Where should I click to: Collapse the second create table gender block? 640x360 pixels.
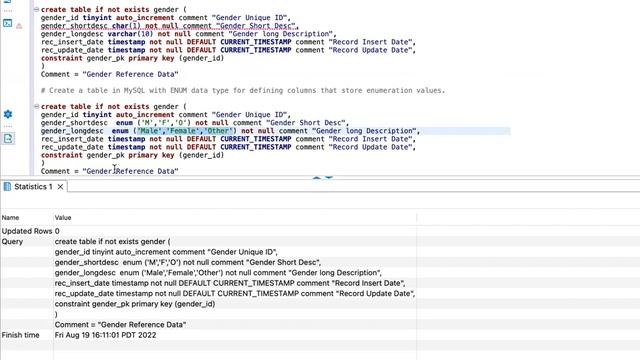pyautogui.click(x=36, y=107)
